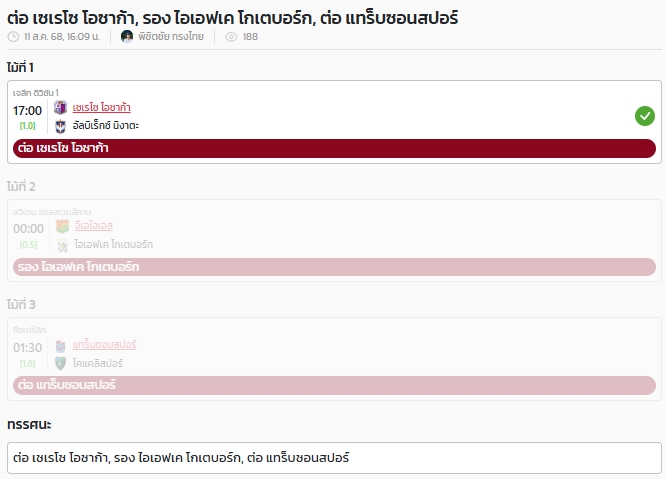Click author name พิชิตชัย กรุงไทย
This screenshot has width=665, height=479.
[x=171, y=37]
